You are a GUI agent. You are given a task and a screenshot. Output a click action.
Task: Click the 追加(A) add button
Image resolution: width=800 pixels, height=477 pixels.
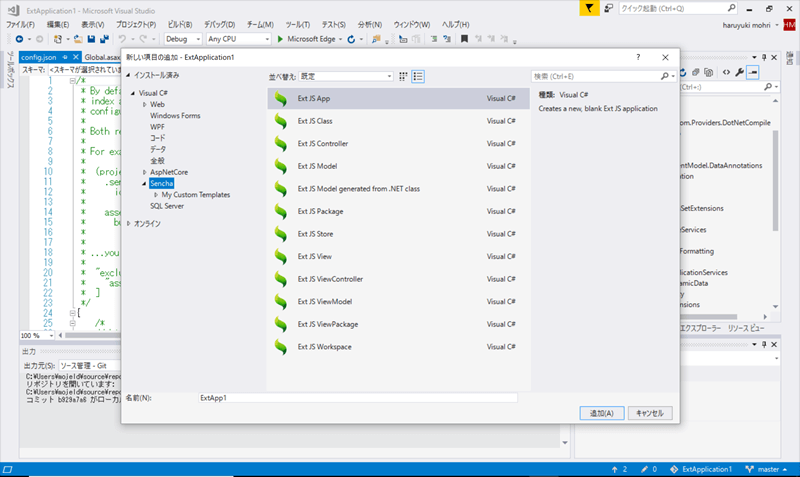[602, 413]
